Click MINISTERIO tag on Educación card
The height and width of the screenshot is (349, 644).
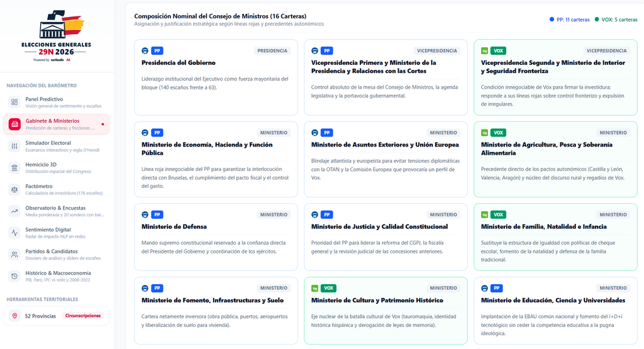pyautogui.click(x=613, y=288)
